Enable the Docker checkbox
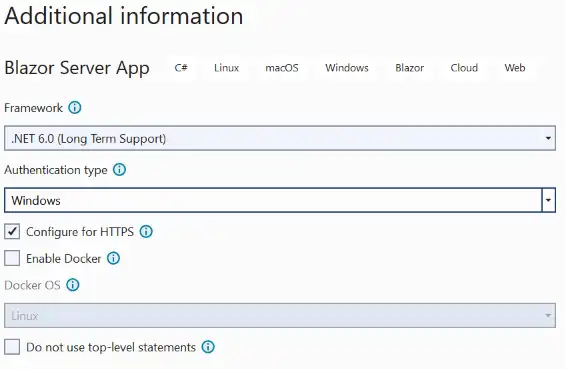Screen dimensions: 565x369 tap(12, 258)
